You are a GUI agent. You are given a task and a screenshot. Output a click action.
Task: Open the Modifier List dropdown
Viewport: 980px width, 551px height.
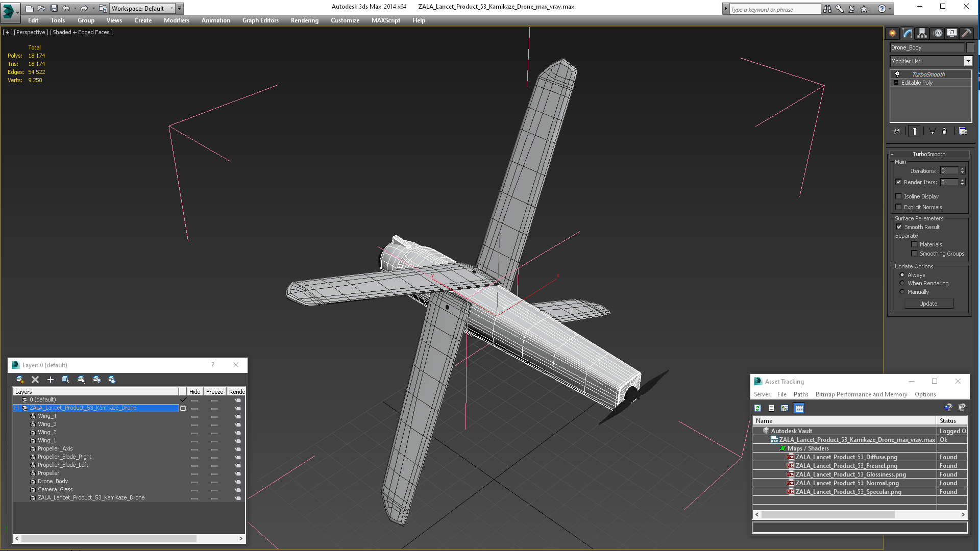pos(968,61)
